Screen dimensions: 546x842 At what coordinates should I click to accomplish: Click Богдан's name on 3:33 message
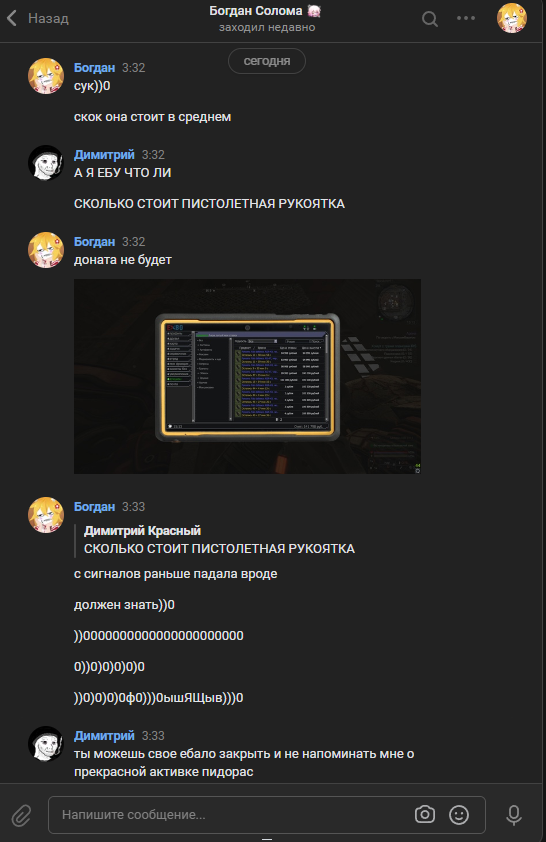tap(94, 507)
